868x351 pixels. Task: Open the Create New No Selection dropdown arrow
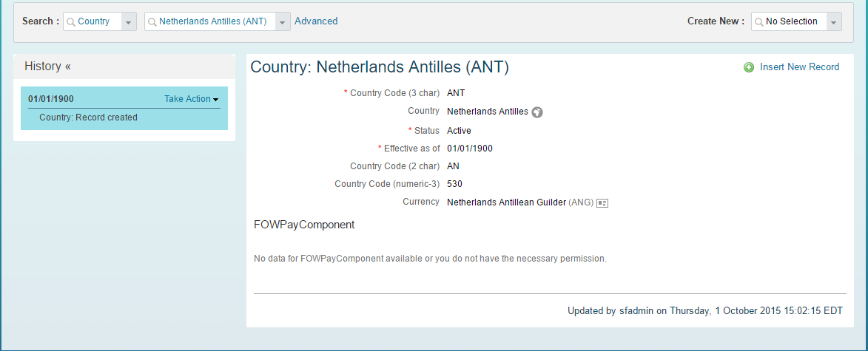pos(834,21)
